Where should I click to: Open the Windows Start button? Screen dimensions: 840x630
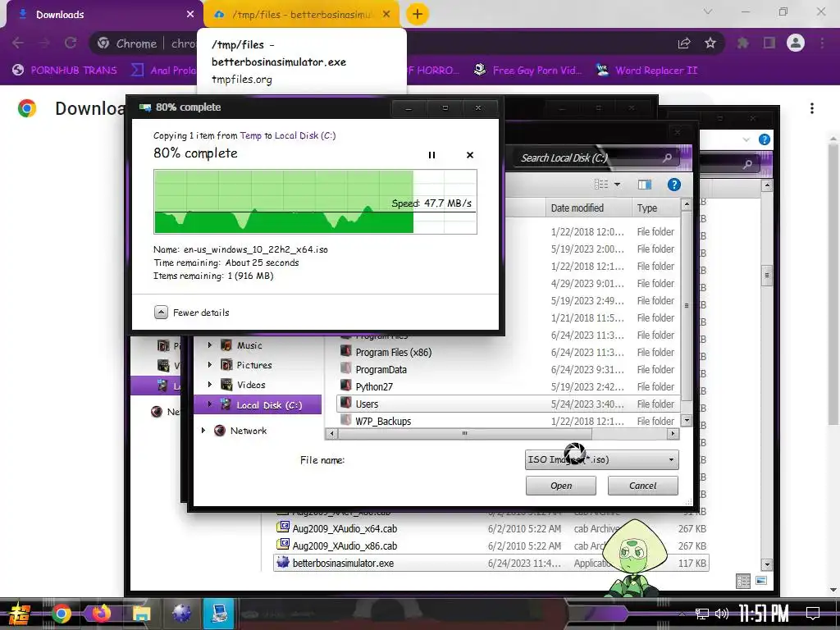[20, 614]
